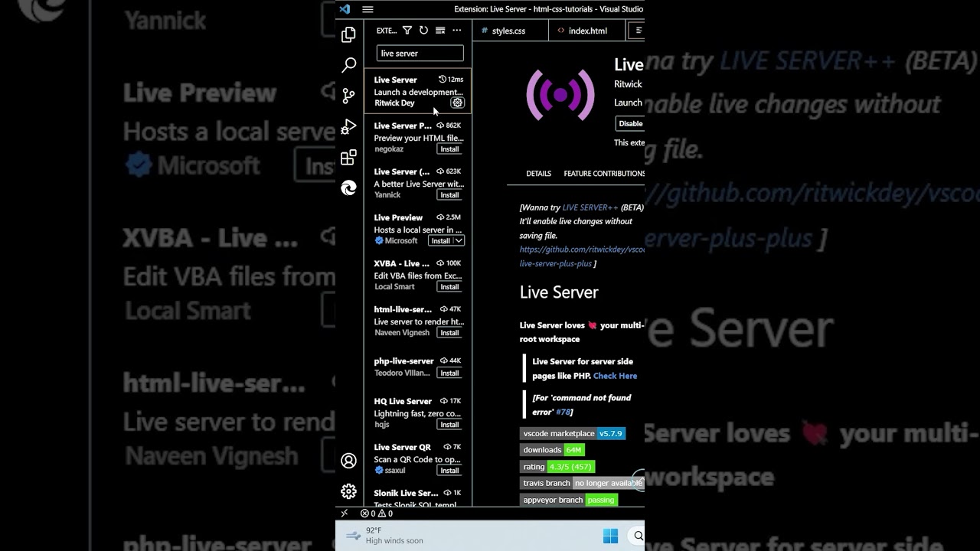Screen dimensions: 980x551
Task: Open Windows taskbar search
Action: (x=639, y=536)
